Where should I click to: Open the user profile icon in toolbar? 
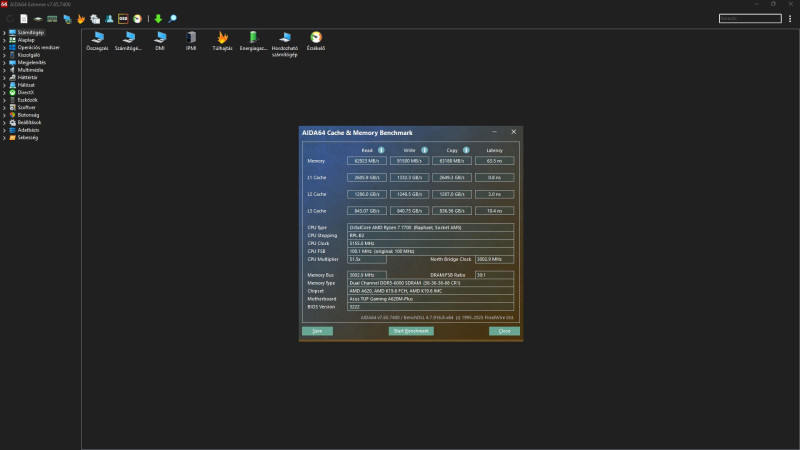109,19
